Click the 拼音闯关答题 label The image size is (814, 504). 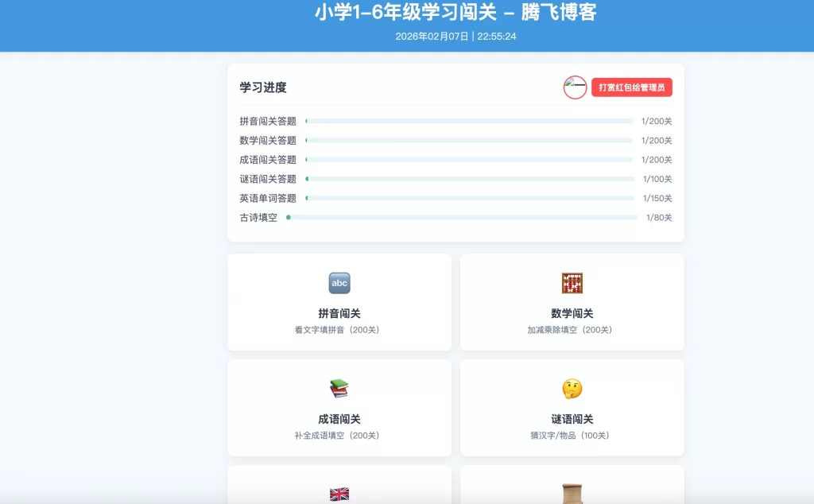[x=268, y=121]
